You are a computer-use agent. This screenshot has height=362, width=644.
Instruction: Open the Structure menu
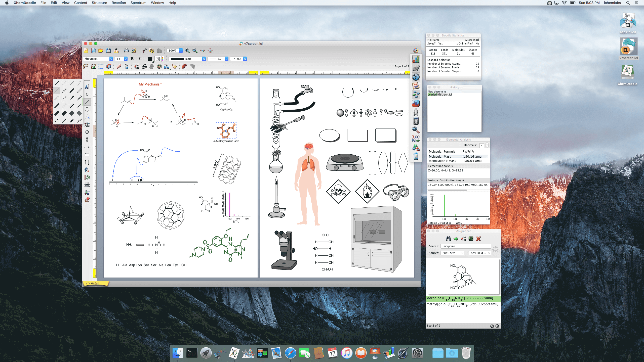[99, 3]
